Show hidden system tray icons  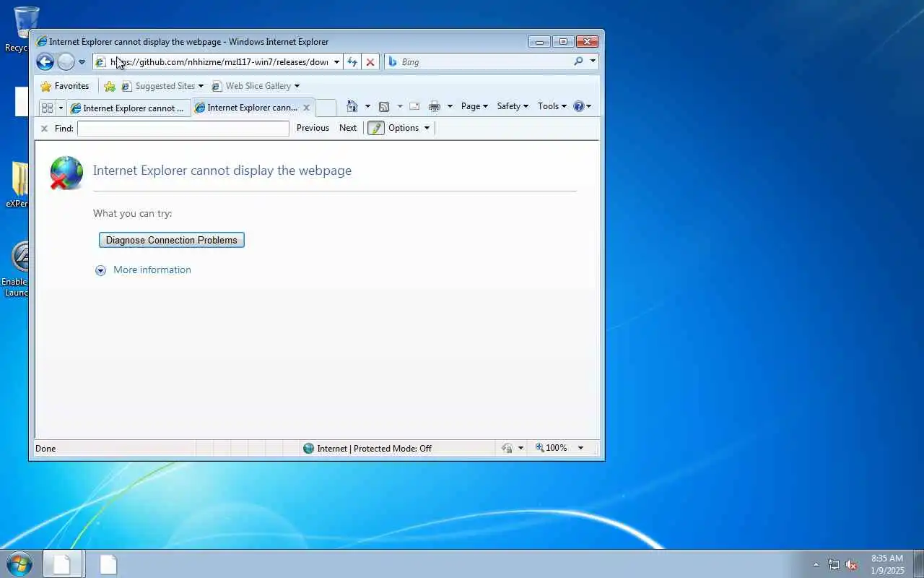pyautogui.click(x=816, y=565)
